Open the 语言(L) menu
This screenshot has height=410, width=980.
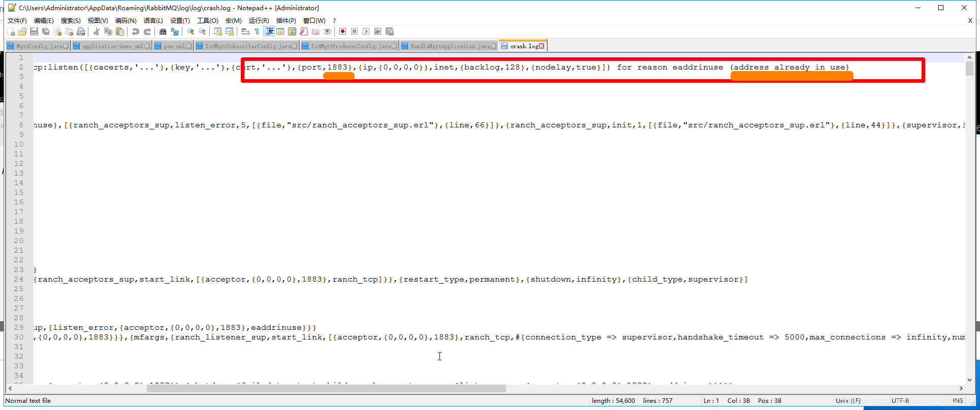click(x=153, y=21)
